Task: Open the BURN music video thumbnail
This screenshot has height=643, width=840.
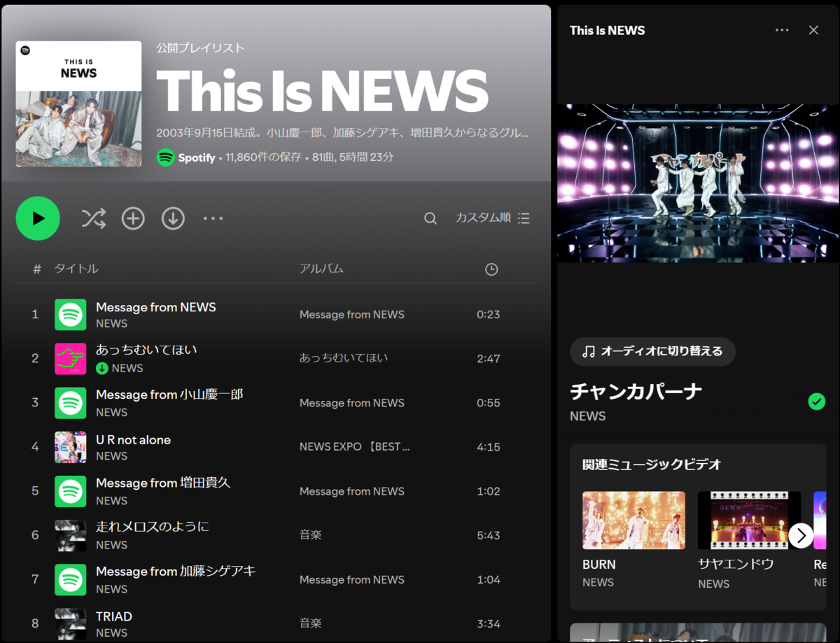Action: tap(633, 520)
